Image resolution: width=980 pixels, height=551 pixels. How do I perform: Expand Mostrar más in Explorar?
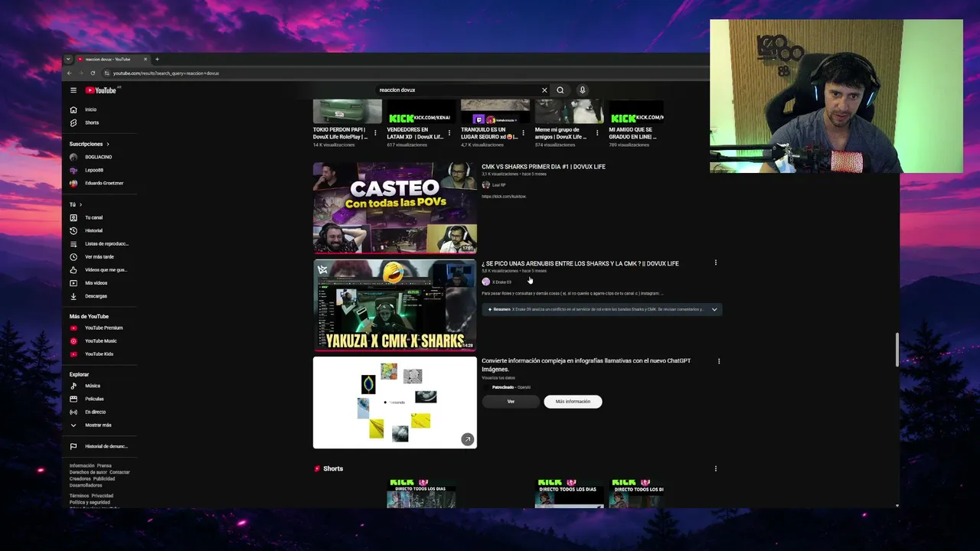point(97,425)
